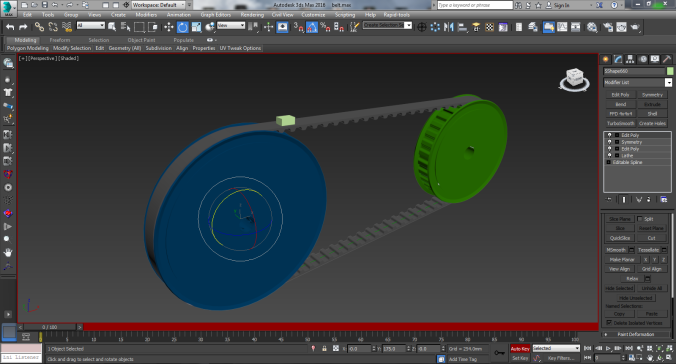
Task: Click the object color swatch beside name
Action: (670, 71)
